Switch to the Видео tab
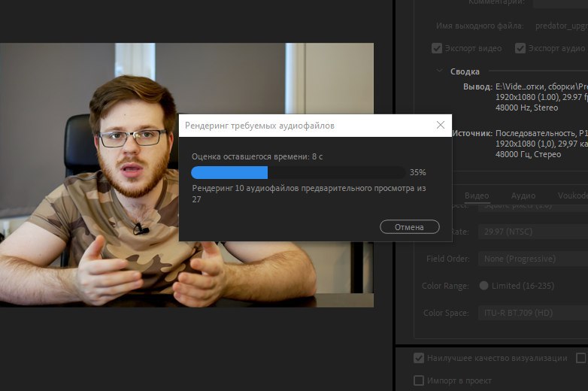The image size is (588, 391). click(x=477, y=195)
